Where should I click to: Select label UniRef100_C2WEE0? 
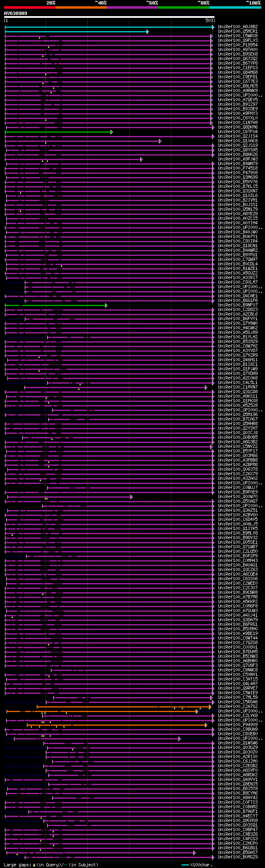point(238,584)
